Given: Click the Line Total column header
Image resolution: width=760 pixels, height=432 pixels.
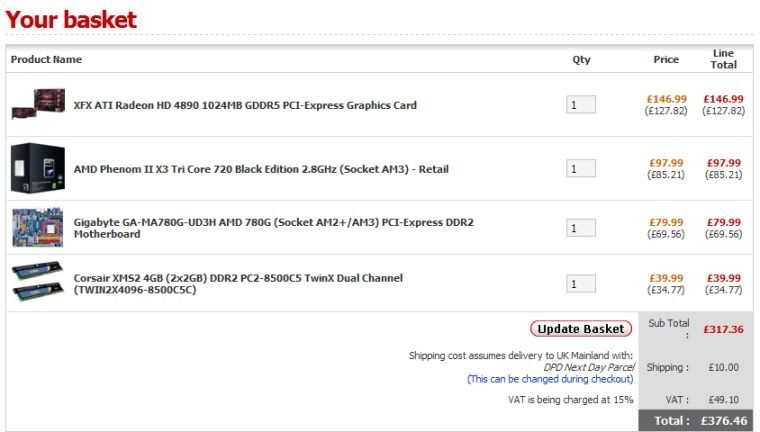Looking at the screenshot, I should [723, 59].
